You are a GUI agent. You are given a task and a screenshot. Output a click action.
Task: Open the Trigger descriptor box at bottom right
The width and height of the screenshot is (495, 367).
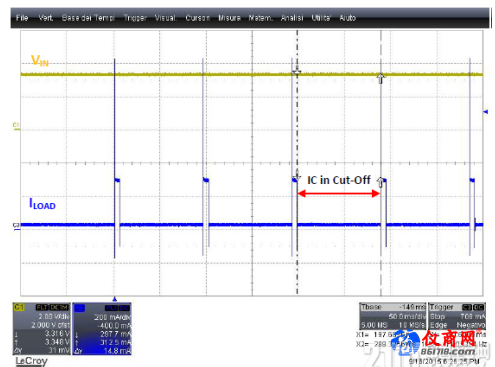457,316
